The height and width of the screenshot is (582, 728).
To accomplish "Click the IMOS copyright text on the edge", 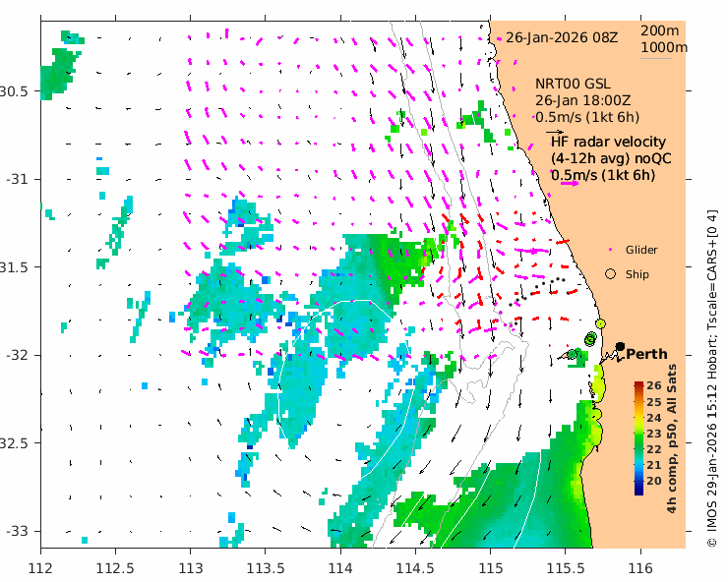I will pyautogui.click(x=712, y=378).
